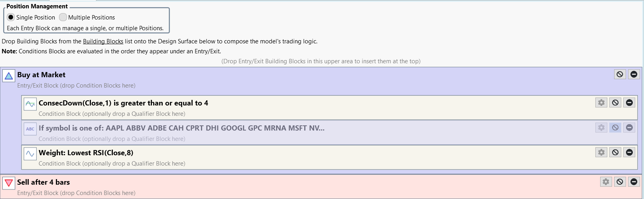Click the Sell after 4 bars icon

8,183
